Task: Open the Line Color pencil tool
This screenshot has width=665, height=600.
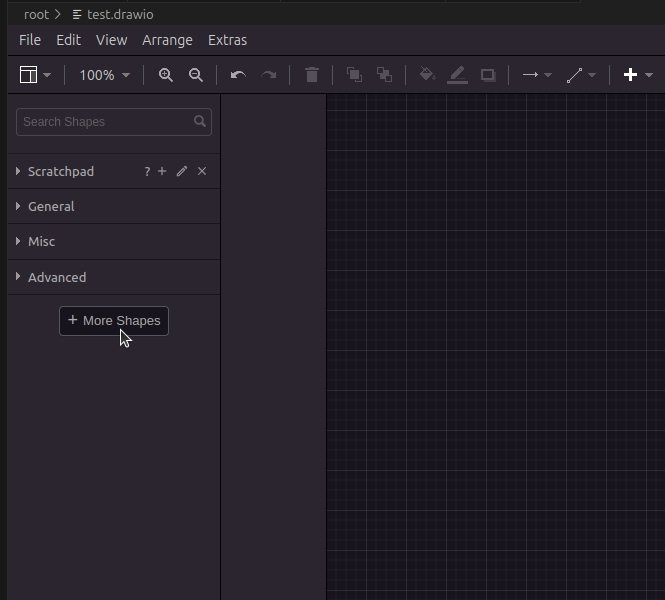Action: pos(458,75)
